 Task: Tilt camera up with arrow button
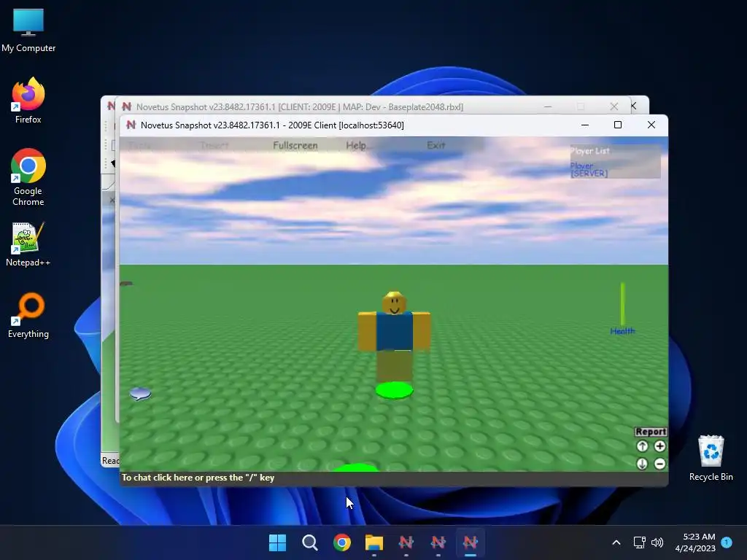point(642,446)
